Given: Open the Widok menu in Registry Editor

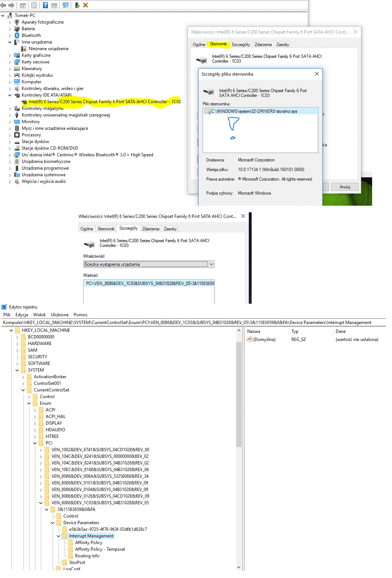Looking at the screenshot, I should point(39,315).
